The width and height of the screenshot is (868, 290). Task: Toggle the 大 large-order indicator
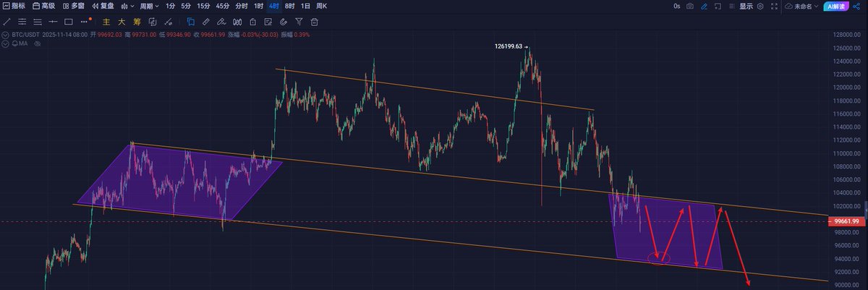(x=122, y=22)
